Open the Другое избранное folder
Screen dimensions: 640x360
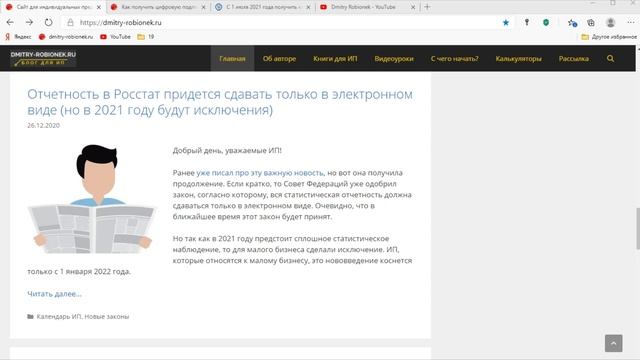point(609,37)
